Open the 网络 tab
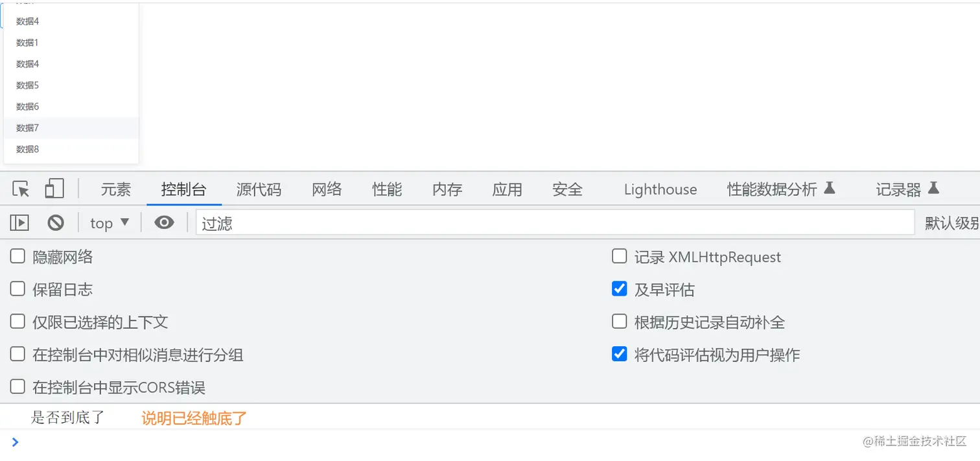This screenshot has height=461, width=980. (x=327, y=189)
